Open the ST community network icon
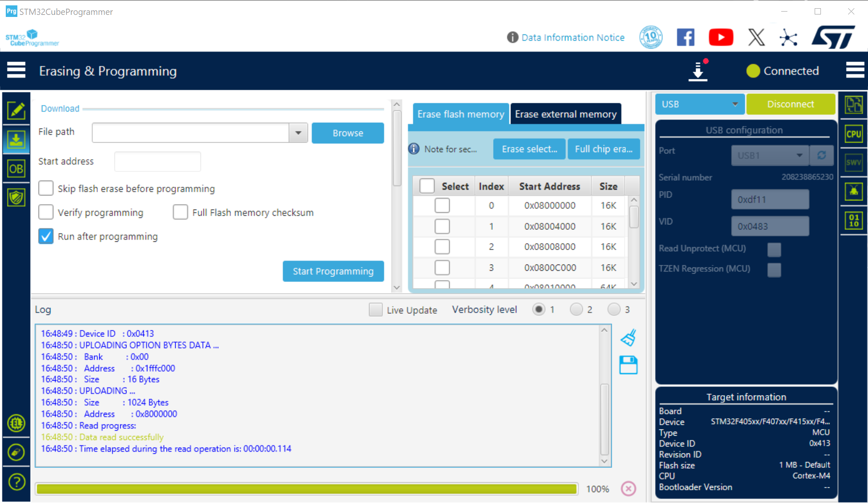This screenshot has width=868, height=503. click(789, 38)
